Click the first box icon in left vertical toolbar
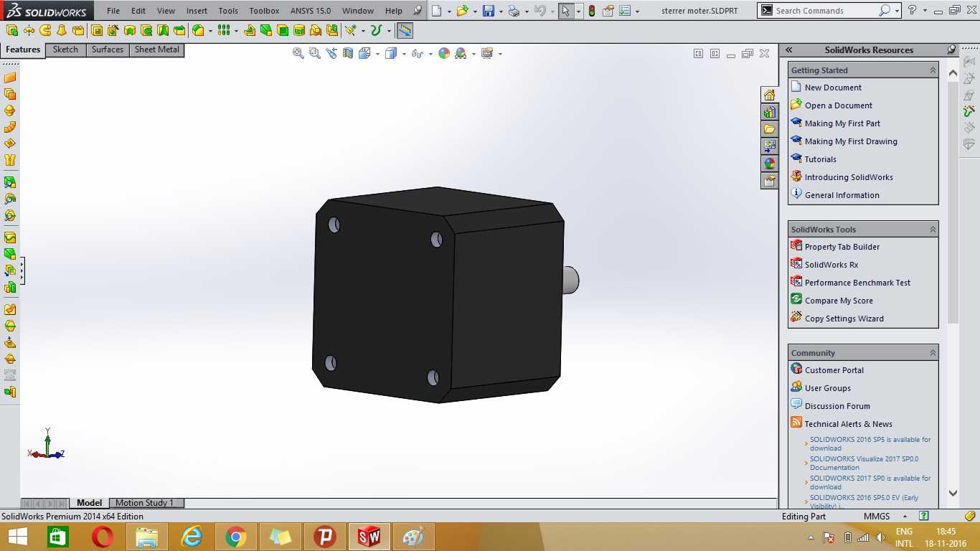The height and width of the screenshot is (551, 980). click(10, 77)
